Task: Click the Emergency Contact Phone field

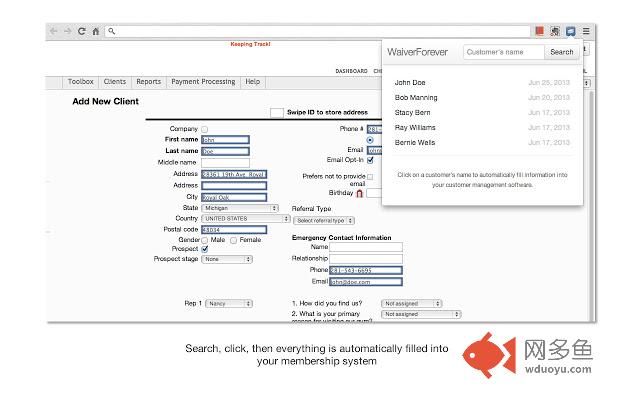Action: click(366, 270)
